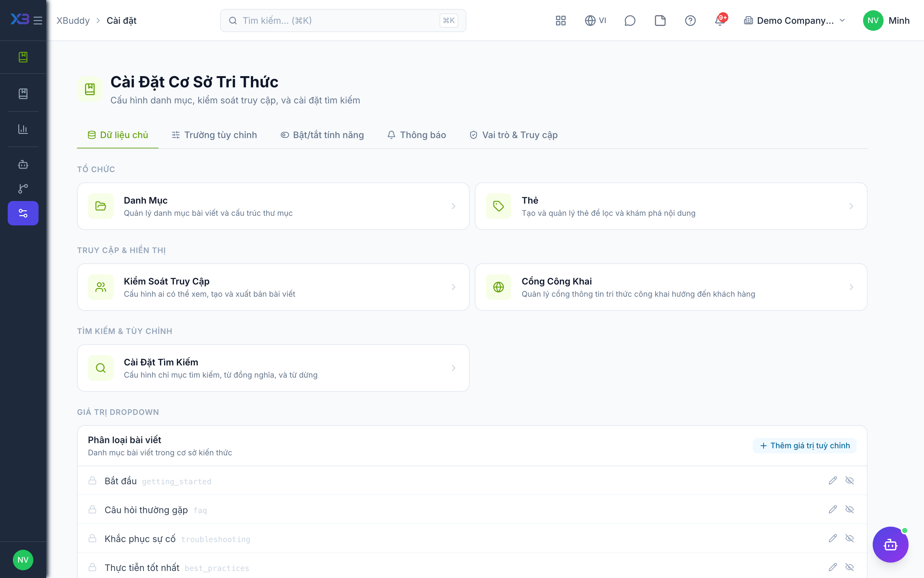Go to XBuddy breadcrumb link
The image size is (924, 578).
[x=73, y=21]
